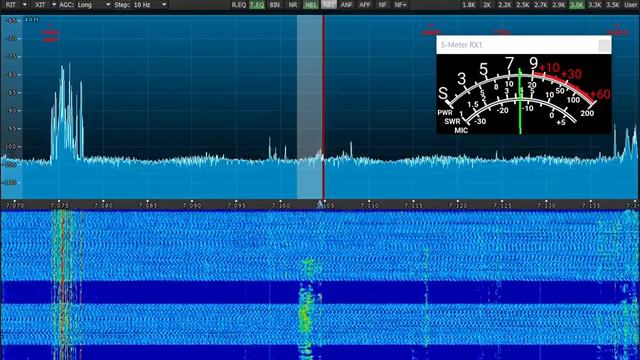Image resolution: width=640 pixels, height=360 pixels.
Task: Click the red tuning frequency line
Action: [323, 107]
